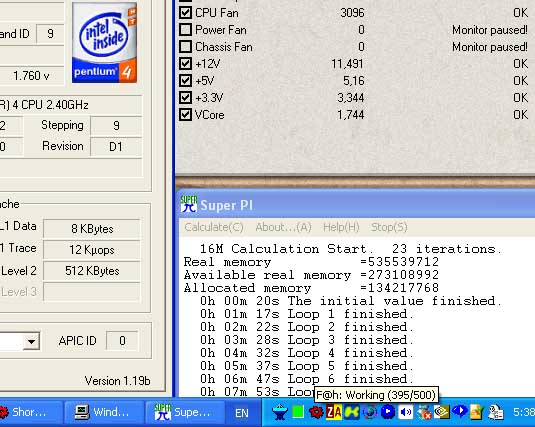This screenshot has width=535, height=427.
Task: Click the Allocated memory =134217768 line
Action: pyautogui.click(x=311, y=288)
